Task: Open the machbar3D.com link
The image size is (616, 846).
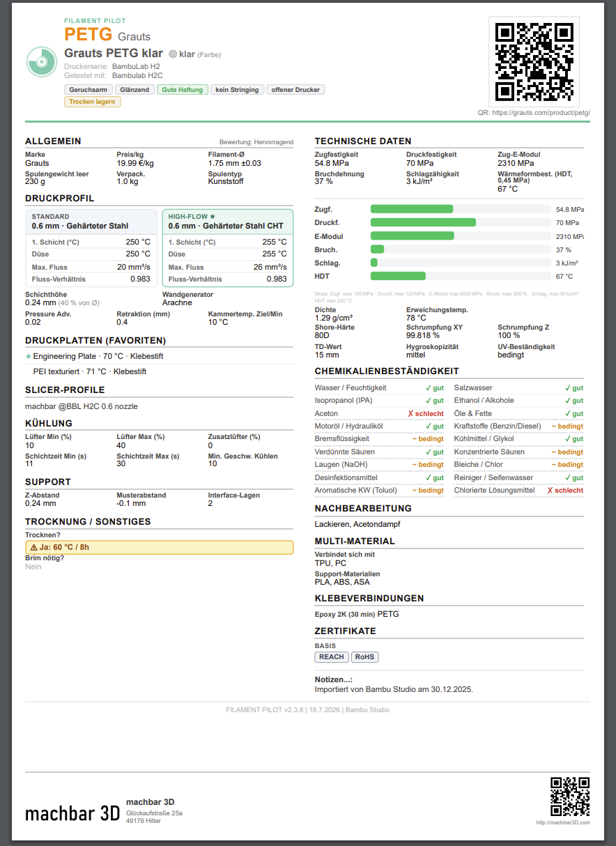Action: click(563, 823)
